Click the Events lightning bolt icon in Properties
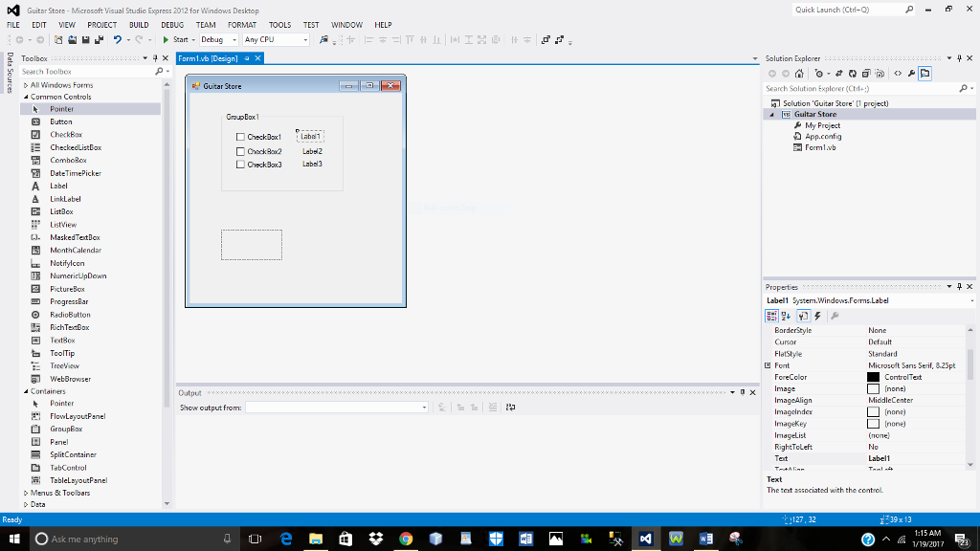Image resolution: width=980 pixels, height=551 pixels. (x=817, y=316)
